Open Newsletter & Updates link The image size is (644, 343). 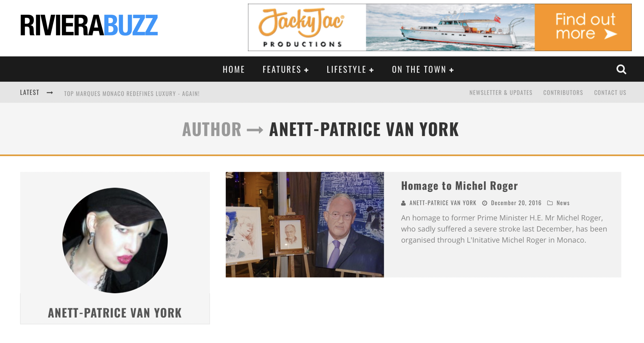pos(501,93)
